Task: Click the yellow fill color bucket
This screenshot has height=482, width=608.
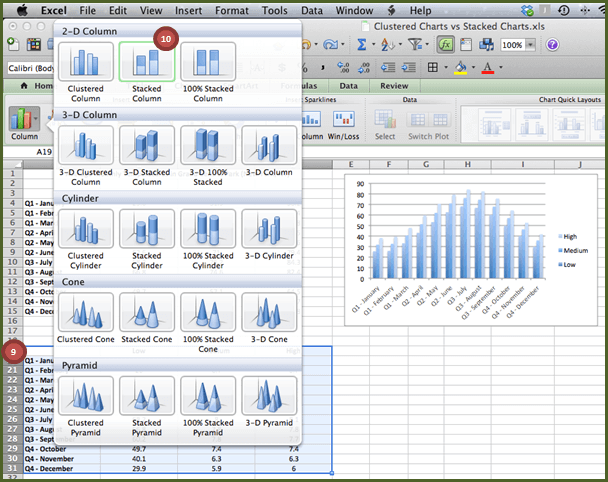Action: 461,67
